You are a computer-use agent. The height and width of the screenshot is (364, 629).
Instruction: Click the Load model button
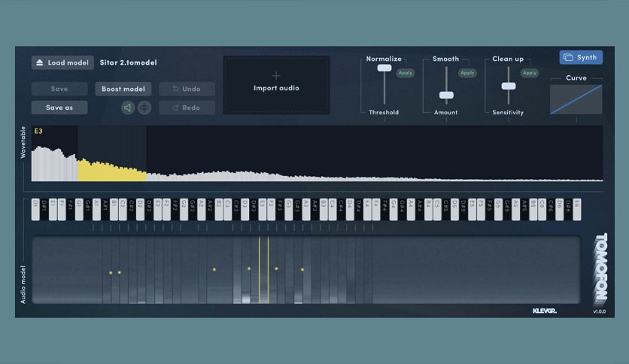pos(62,62)
